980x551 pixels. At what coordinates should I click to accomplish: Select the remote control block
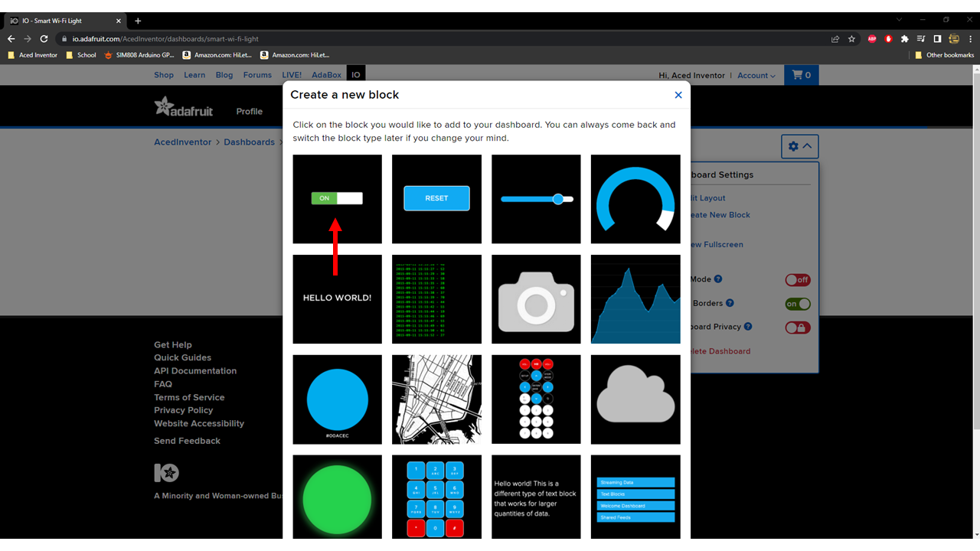point(536,399)
